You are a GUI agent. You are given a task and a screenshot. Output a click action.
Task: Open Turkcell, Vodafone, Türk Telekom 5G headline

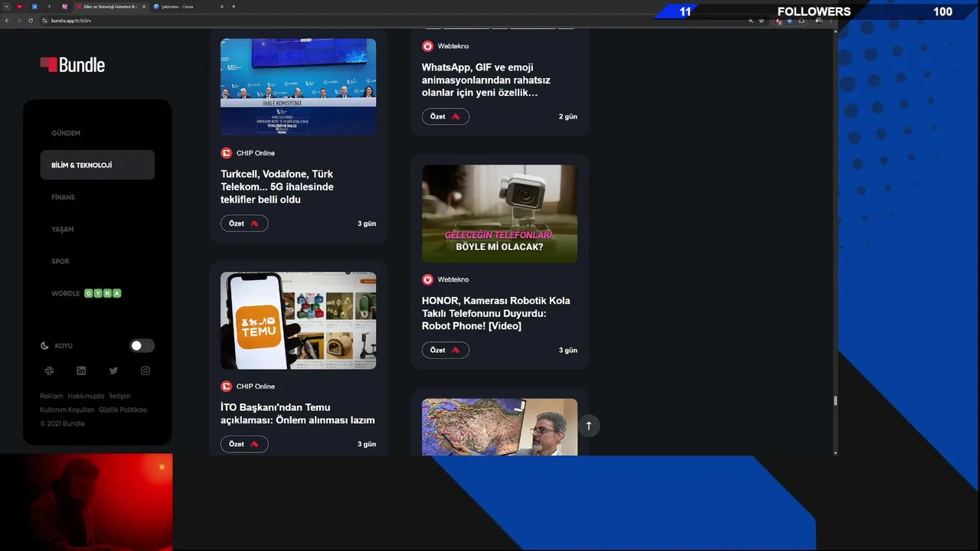click(277, 187)
